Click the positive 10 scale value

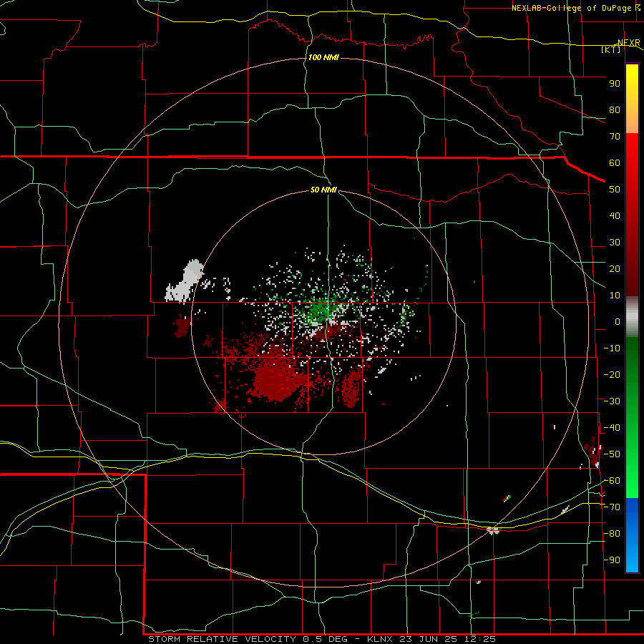point(615,296)
